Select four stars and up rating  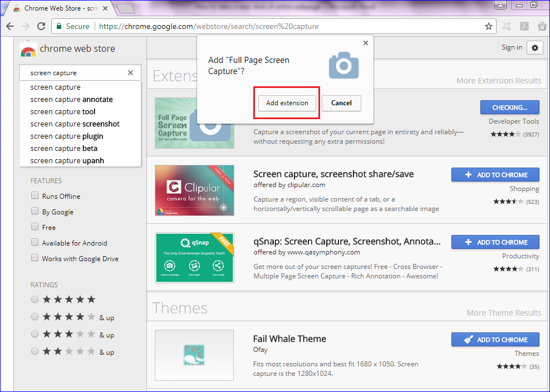coord(35,317)
